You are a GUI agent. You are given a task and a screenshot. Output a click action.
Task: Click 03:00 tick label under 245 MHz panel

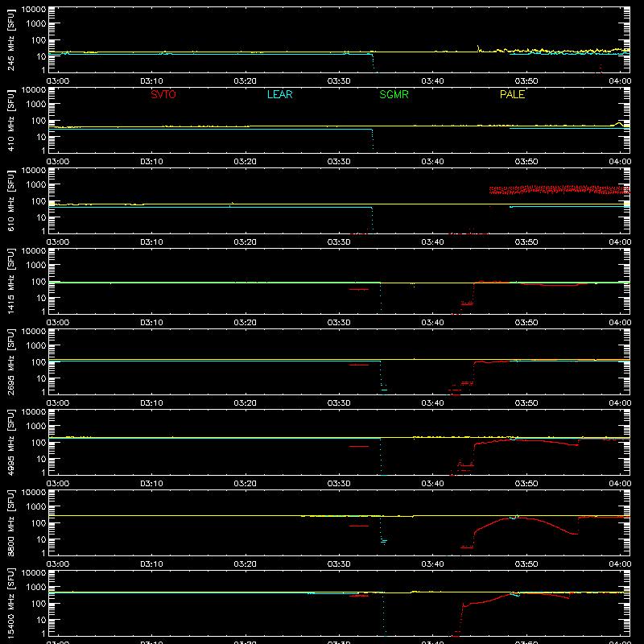(x=58, y=81)
